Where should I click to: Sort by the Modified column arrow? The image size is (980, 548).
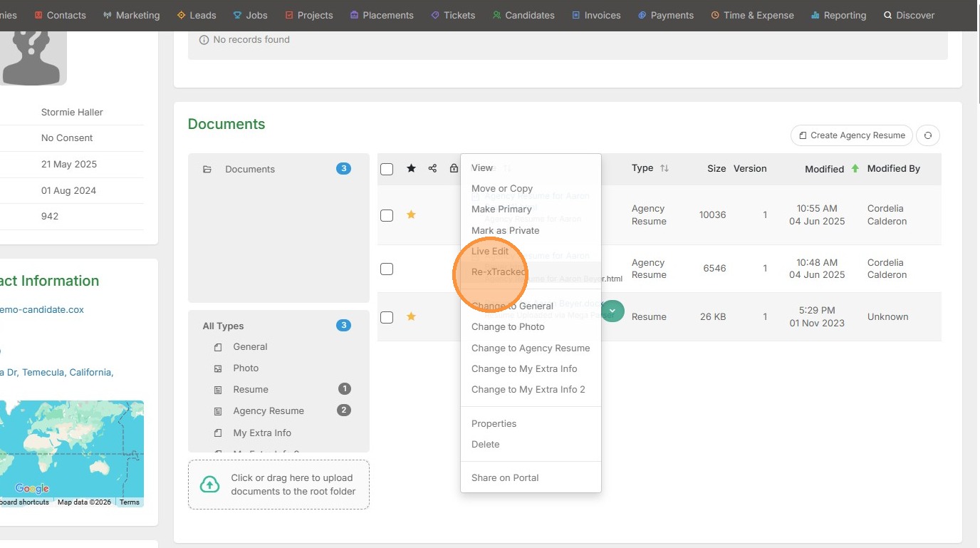pos(855,169)
